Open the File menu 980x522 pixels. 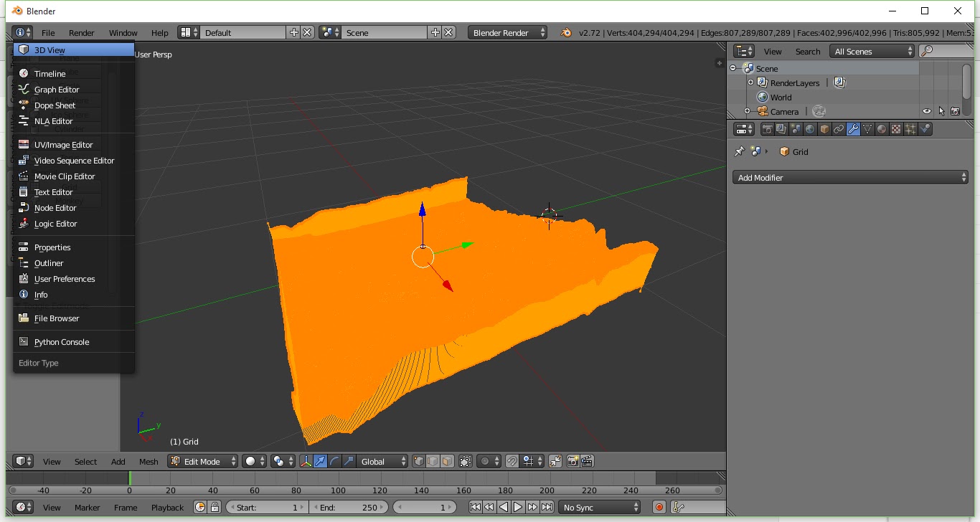point(48,32)
